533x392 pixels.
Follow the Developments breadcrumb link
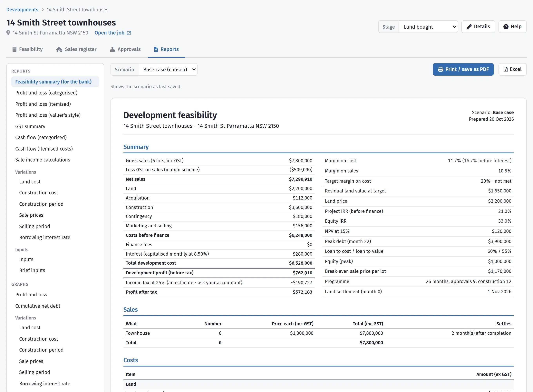pyautogui.click(x=22, y=10)
